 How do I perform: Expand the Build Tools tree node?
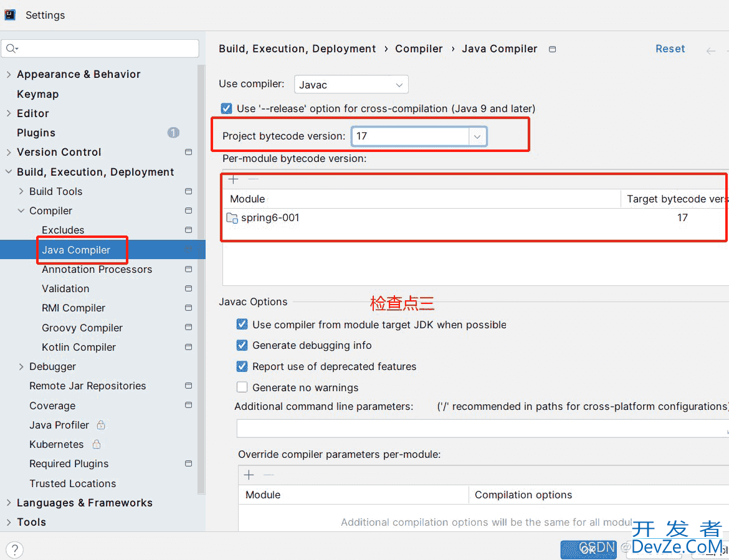tap(21, 191)
